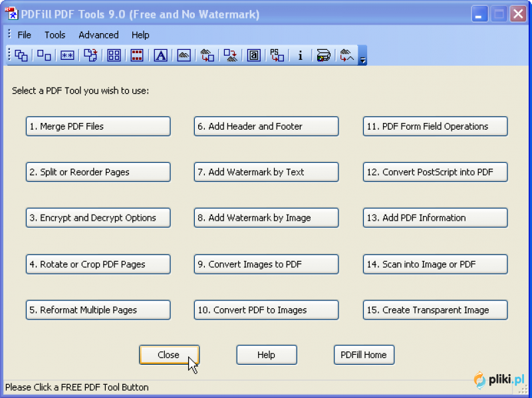Open the Advanced menu
Image resolution: width=532 pixels, height=398 pixels.
(x=98, y=35)
